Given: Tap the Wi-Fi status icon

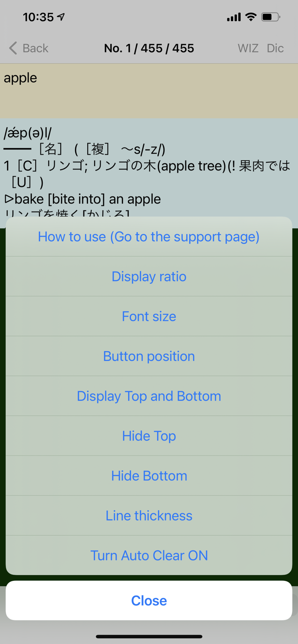Looking at the screenshot, I should pos(251,17).
